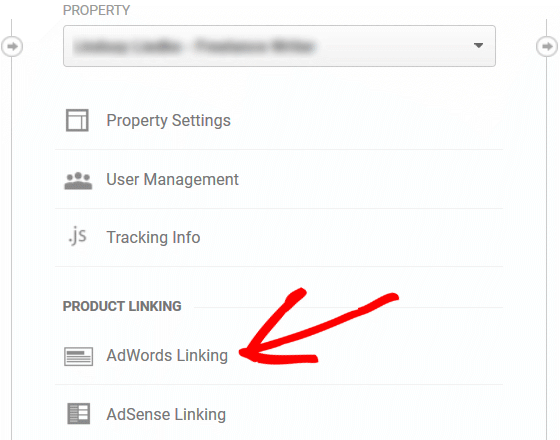This screenshot has height=440, width=560.
Task: Go to AdWords Linking
Action: [x=167, y=356]
